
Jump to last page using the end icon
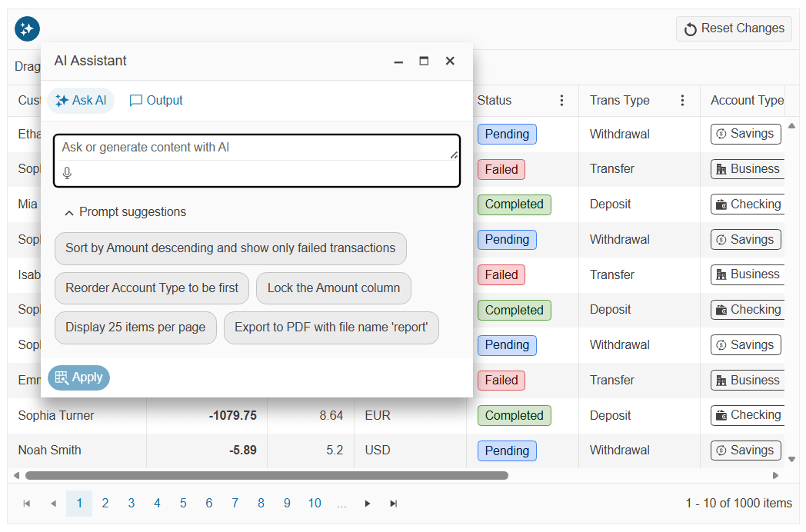click(x=393, y=503)
